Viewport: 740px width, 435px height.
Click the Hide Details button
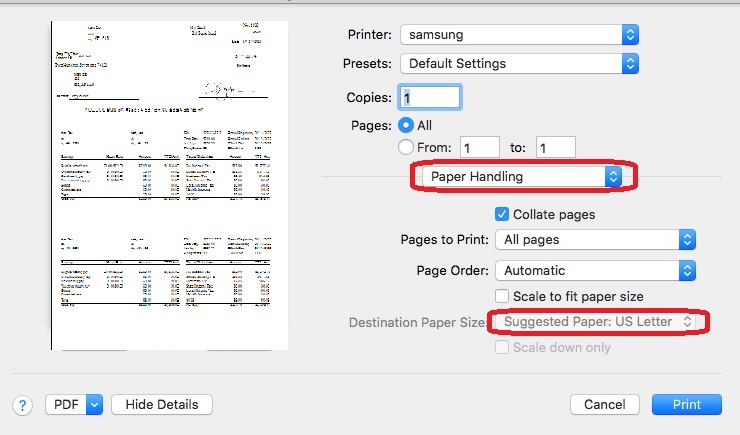click(x=162, y=405)
